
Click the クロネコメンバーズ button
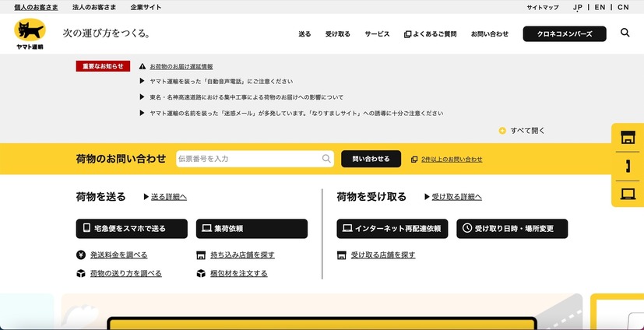[x=565, y=34]
